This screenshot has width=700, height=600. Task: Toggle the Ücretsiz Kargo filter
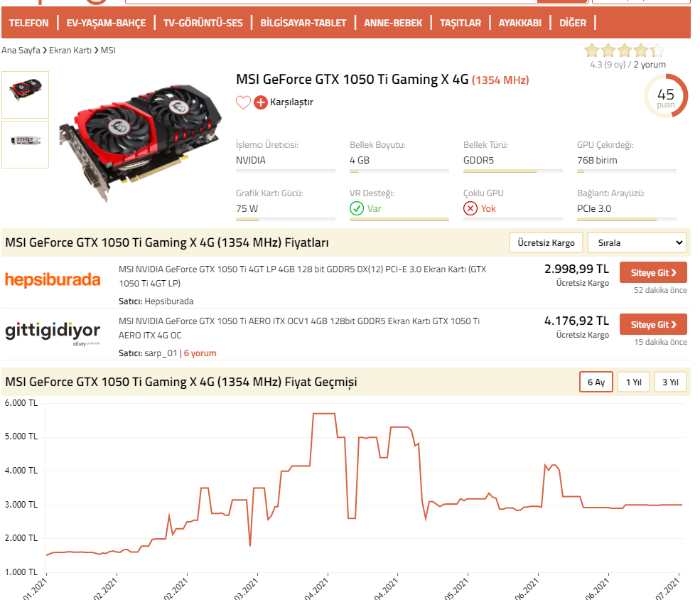pos(546,243)
